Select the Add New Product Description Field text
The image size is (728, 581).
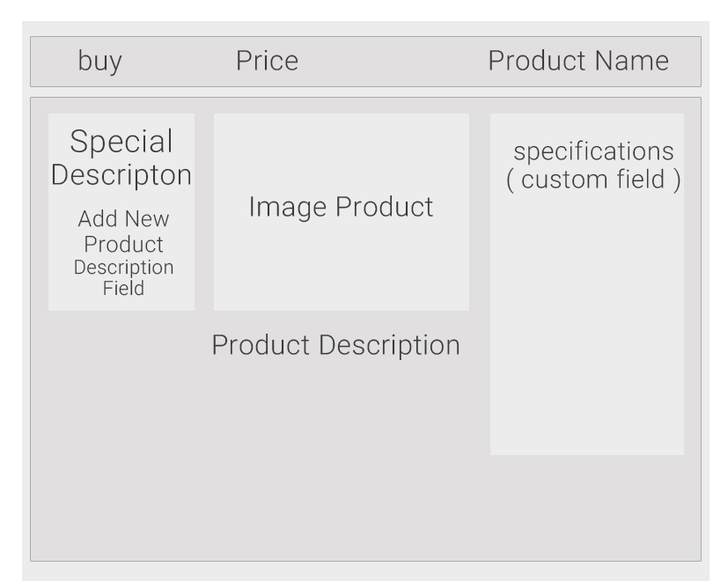tap(123, 253)
